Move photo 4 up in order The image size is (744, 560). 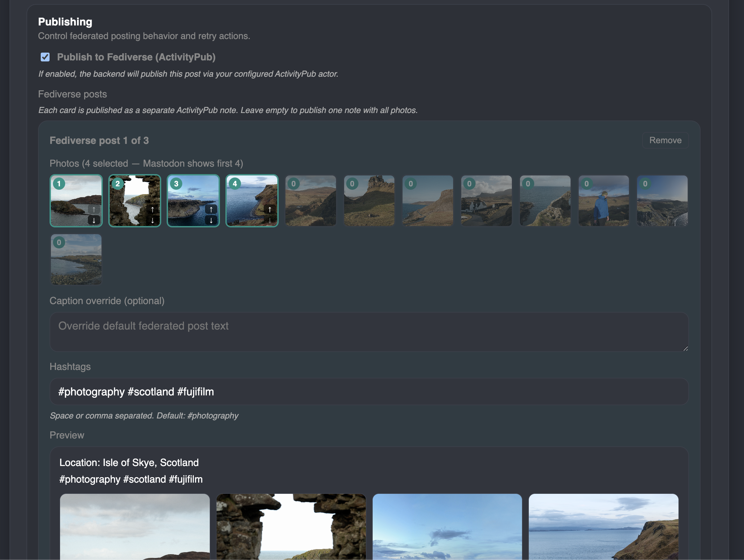tap(270, 209)
